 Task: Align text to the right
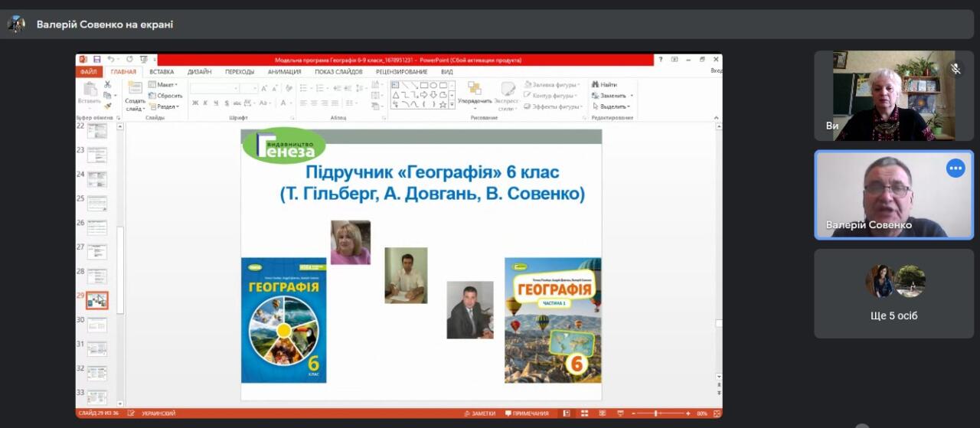point(325,103)
